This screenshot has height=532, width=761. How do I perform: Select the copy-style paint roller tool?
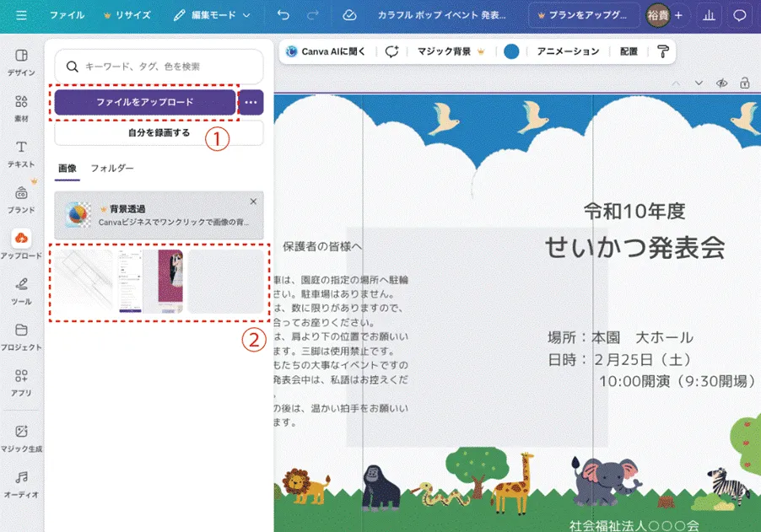pyautogui.click(x=663, y=51)
